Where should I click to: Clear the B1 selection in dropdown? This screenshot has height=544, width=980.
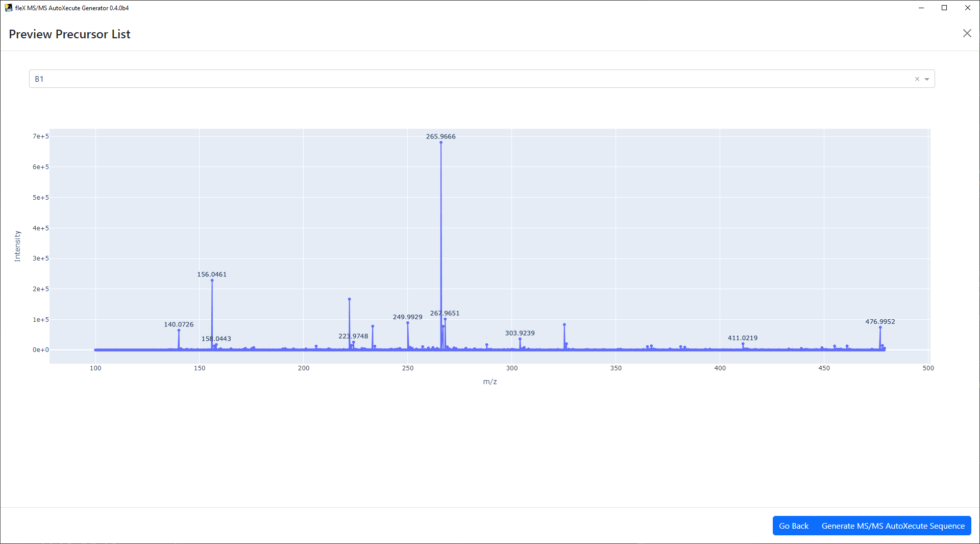pos(917,79)
